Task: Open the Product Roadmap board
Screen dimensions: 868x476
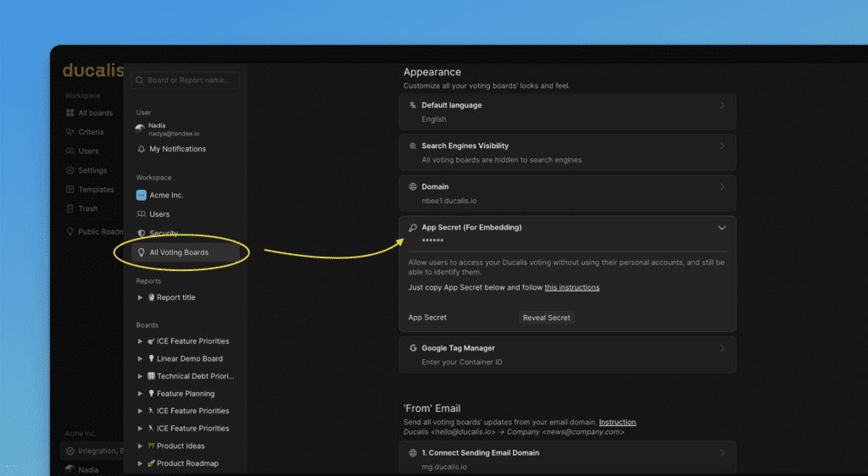Action: [x=186, y=463]
